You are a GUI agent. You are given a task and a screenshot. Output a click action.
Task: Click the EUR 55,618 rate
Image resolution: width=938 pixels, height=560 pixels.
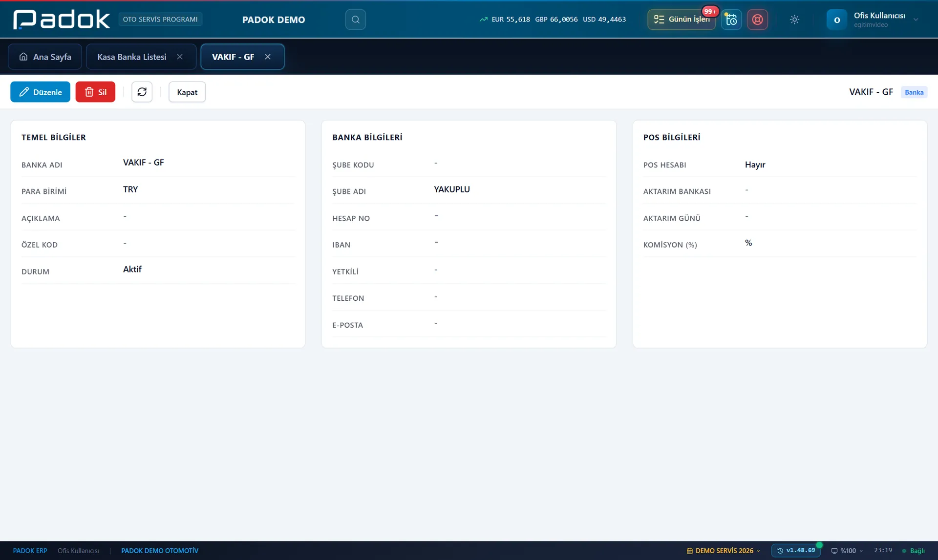511,20
